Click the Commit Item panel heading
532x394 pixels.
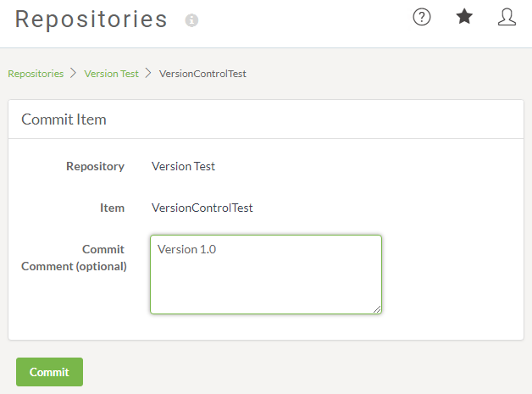64,119
